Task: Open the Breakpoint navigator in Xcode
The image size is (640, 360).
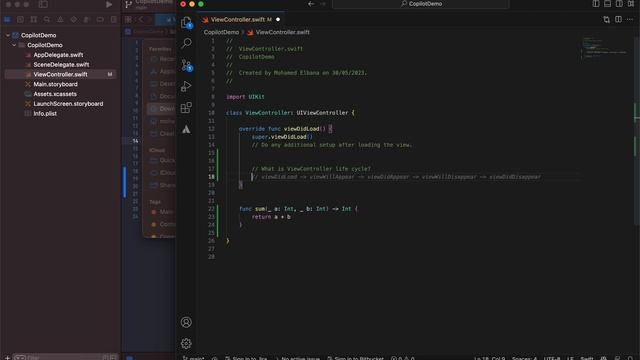Action: tap(100, 19)
